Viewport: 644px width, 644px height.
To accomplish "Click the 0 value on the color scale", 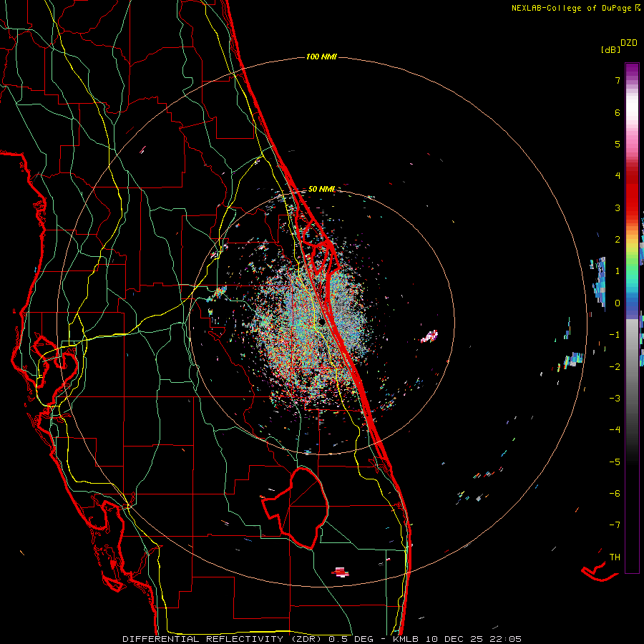I will (618, 303).
